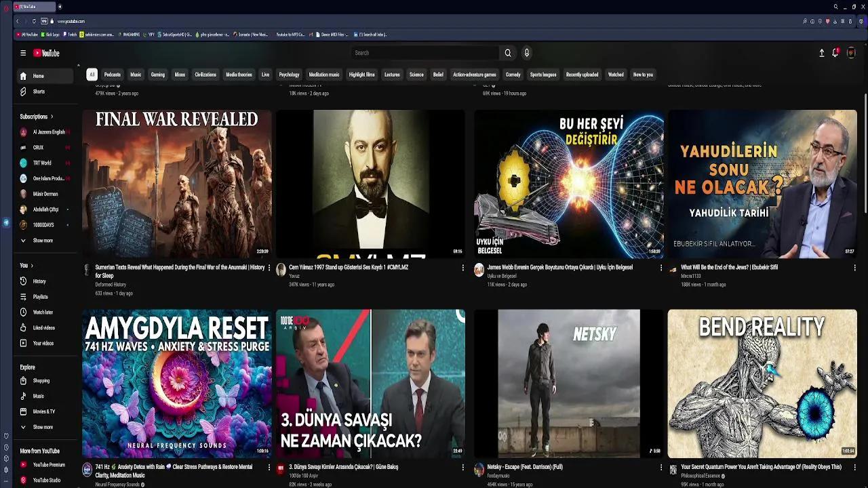Select the Civilizations filter chip
This screenshot has width=868, height=488.
click(205, 75)
